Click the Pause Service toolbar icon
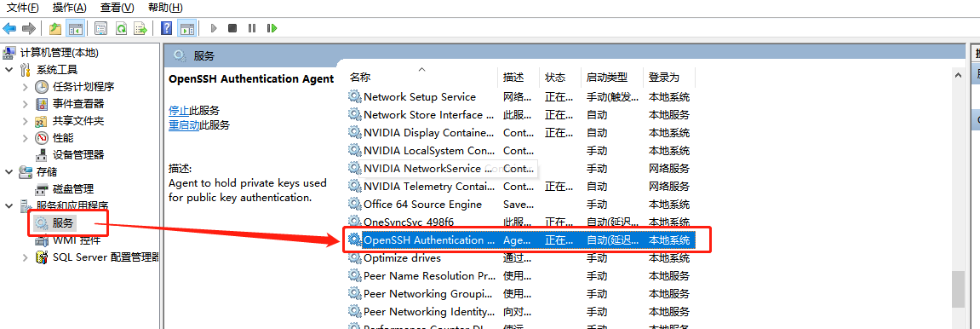Image resolution: width=980 pixels, height=329 pixels. 252,28
